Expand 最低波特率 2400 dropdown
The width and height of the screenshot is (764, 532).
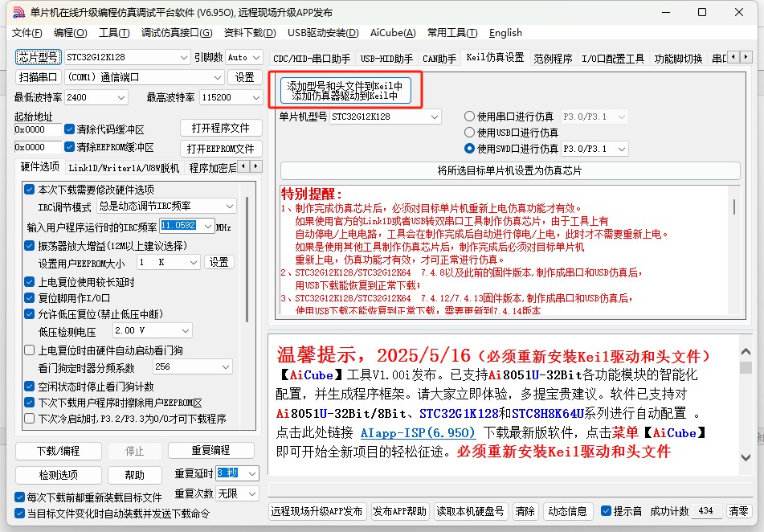tap(121, 97)
